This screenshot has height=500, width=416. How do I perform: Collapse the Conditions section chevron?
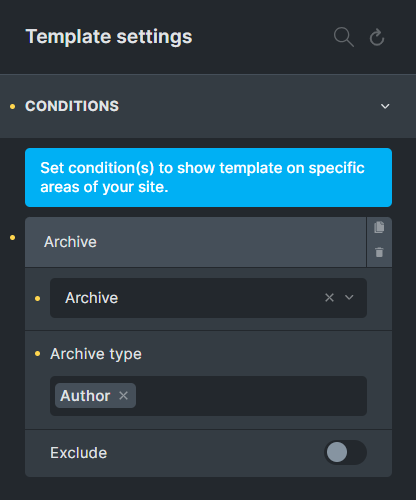385,106
